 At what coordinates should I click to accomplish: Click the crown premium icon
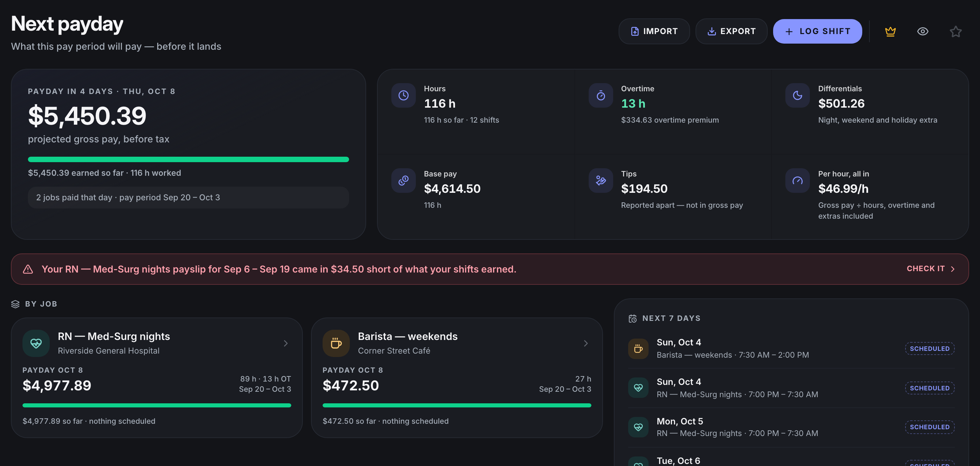[x=890, y=31]
